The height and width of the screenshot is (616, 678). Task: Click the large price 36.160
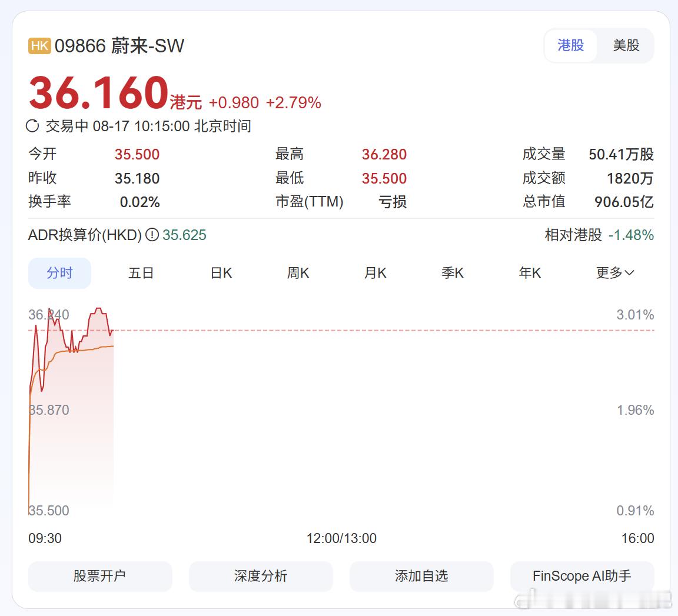pyautogui.click(x=98, y=92)
